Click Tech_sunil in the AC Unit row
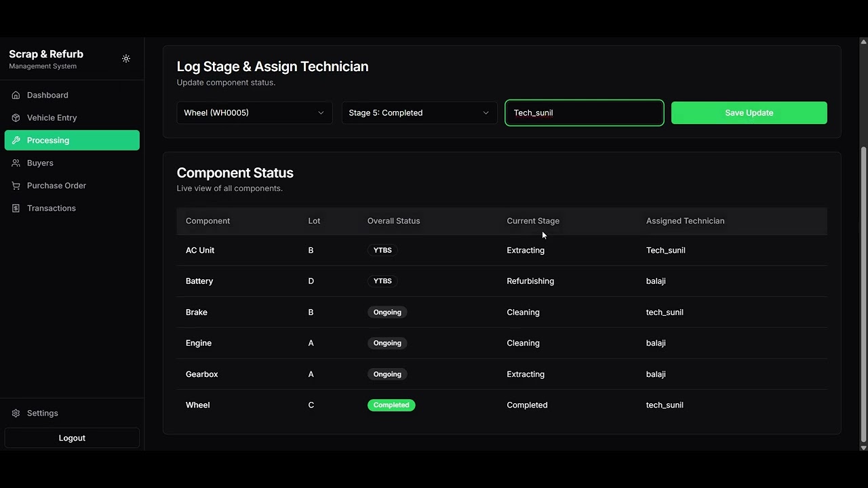The image size is (868, 488). (666, 250)
